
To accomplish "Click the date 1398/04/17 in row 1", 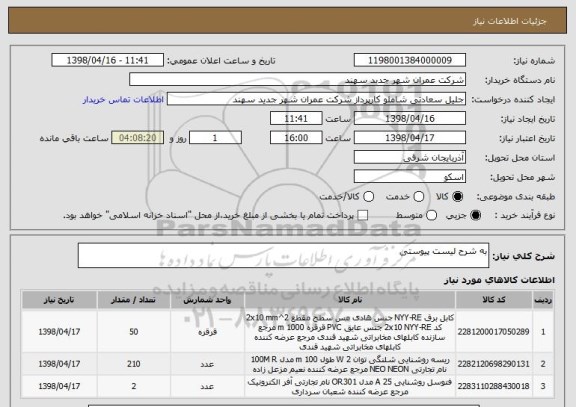I will point(59,332).
